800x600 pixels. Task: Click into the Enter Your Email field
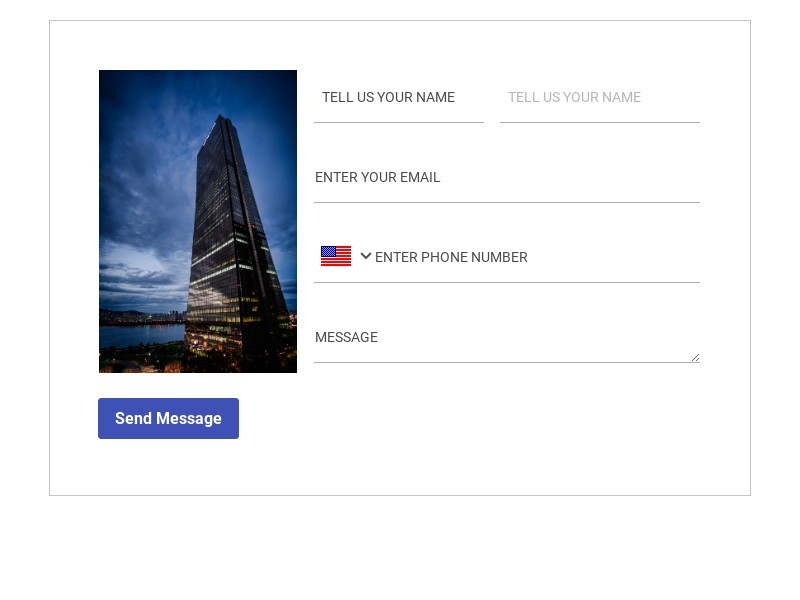point(506,178)
